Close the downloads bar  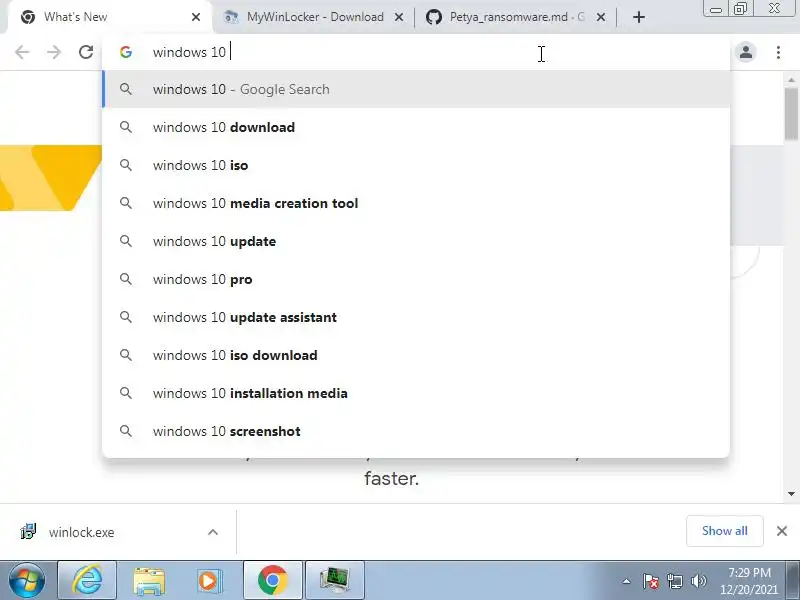[782, 531]
